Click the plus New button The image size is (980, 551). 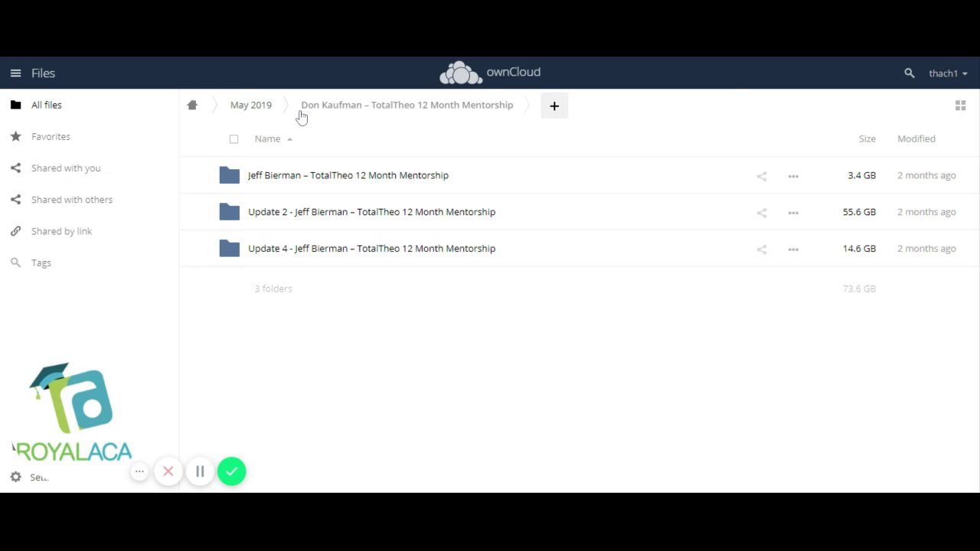[x=554, y=106]
